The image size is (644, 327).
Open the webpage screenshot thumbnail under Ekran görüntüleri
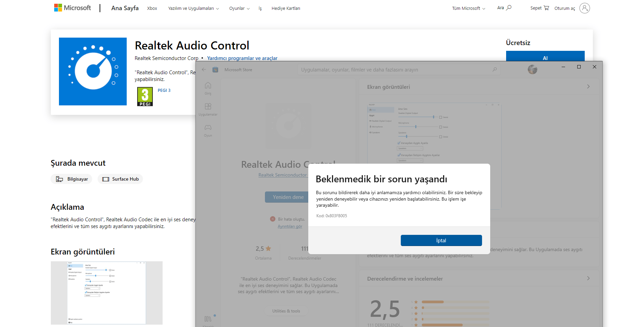click(107, 293)
